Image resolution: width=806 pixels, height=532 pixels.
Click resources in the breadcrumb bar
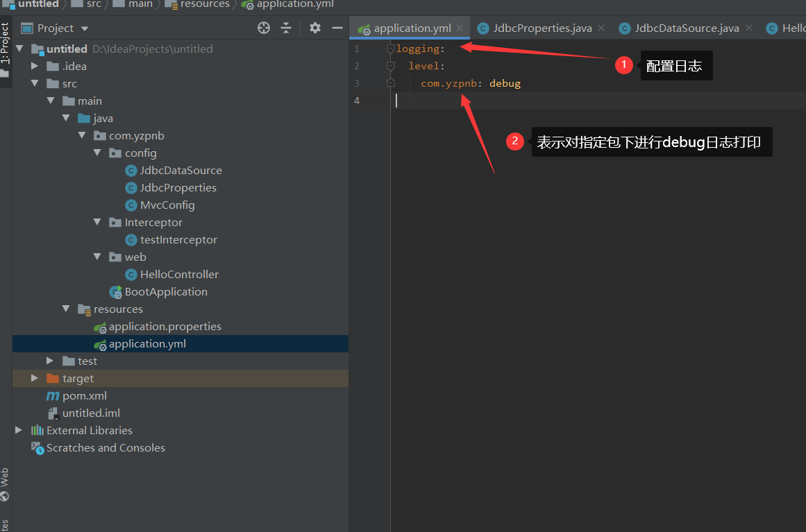205,4
